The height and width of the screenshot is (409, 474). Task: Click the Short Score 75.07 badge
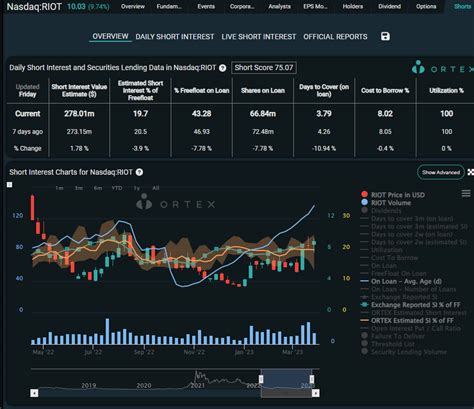pyautogui.click(x=264, y=68)
